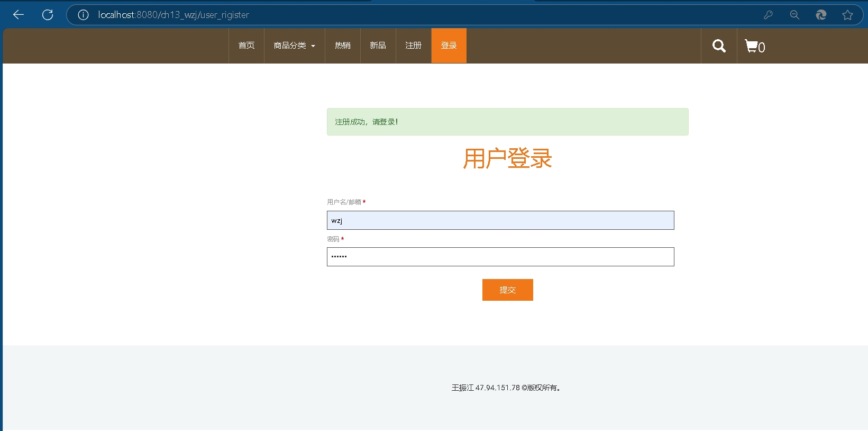Click the Edge icon in the address bar

[821, 15]
